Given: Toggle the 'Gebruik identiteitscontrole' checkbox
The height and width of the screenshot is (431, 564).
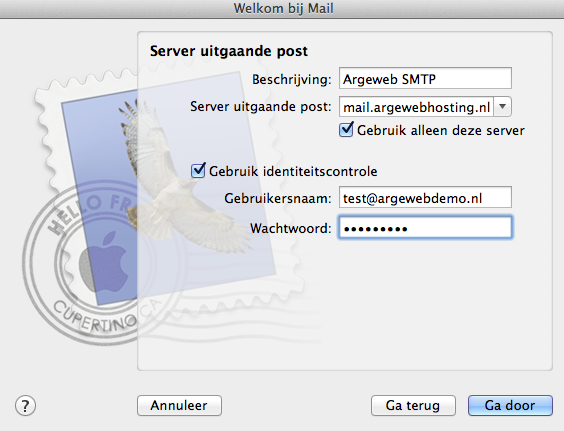Looking at the screenshot, I should pyautogui.click(x=198, y=170).
